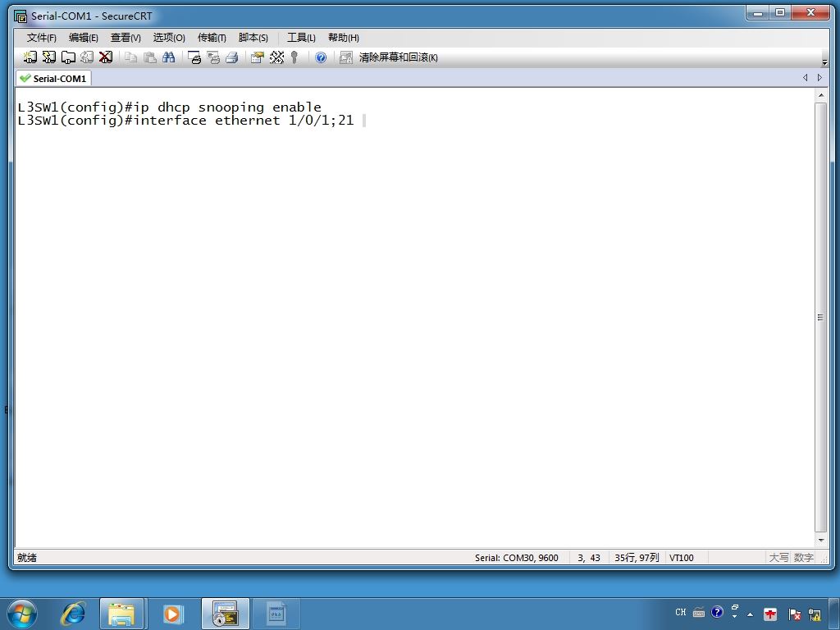This screenshot has width=840, height=630.
Task: Open Help with the blue question icon
Action: click(321, 57)
